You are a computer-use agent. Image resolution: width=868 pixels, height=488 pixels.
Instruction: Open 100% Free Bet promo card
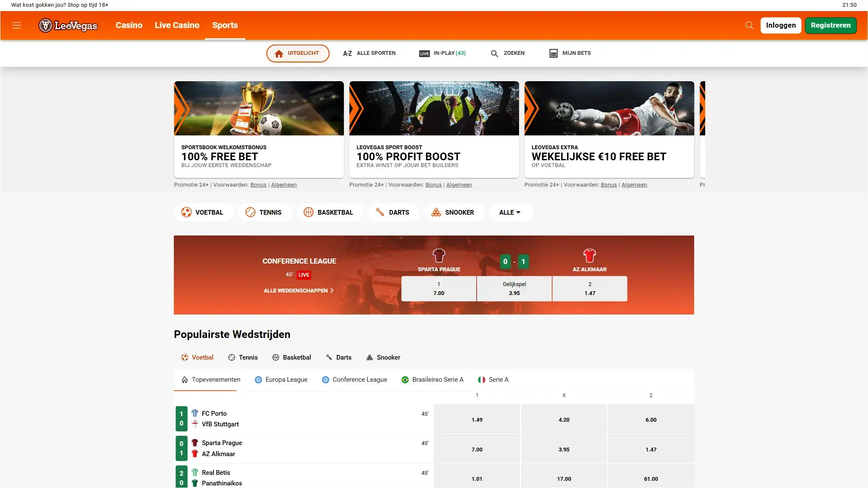coord(259,129)
